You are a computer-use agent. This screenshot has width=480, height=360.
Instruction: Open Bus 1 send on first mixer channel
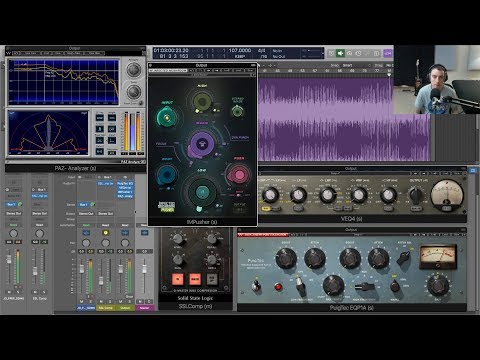coord(83,204)
